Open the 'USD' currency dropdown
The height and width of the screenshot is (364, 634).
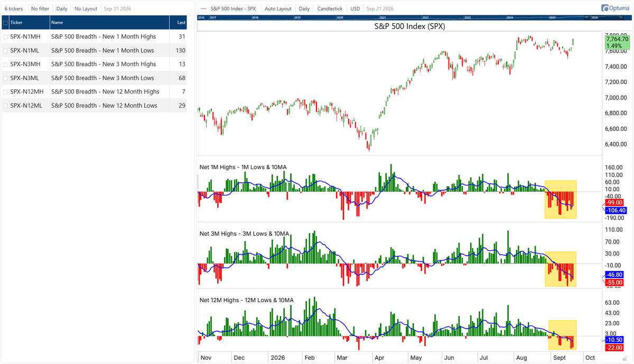355,9
